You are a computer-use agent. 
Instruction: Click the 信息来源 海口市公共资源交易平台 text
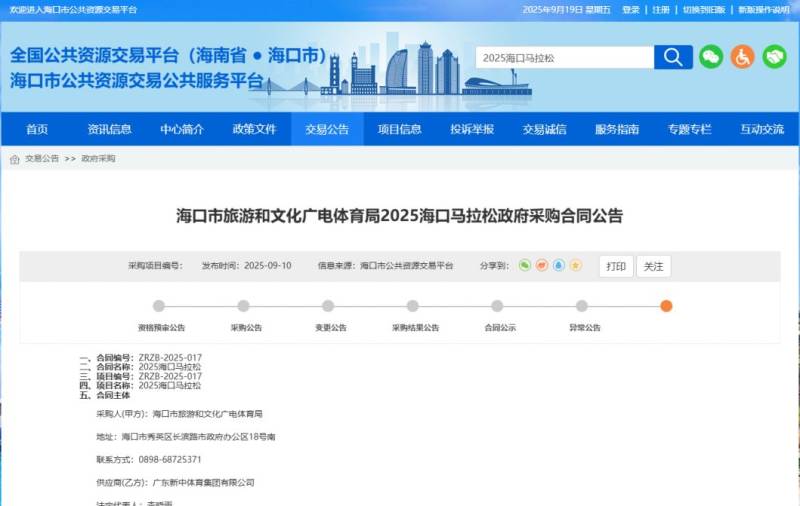[x=385, y=265]
